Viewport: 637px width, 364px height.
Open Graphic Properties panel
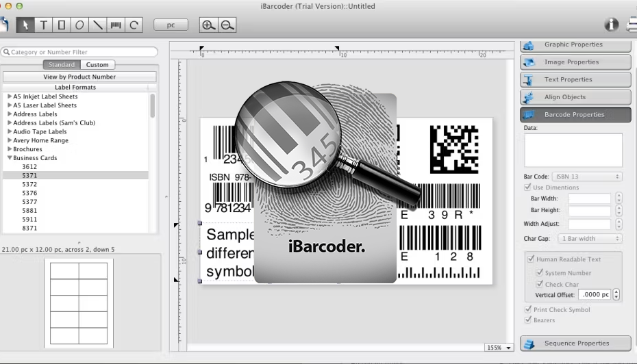pyautogui.click(x=575, y=45)
